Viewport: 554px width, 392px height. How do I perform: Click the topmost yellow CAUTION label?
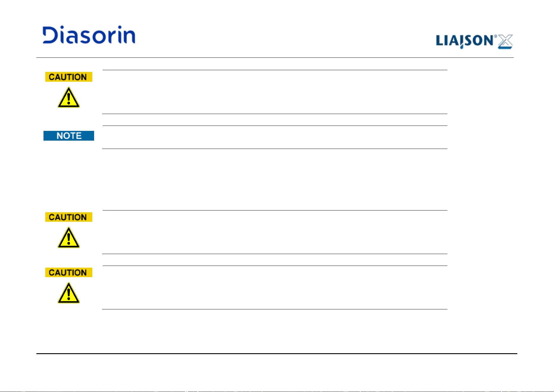pos(69,77)
